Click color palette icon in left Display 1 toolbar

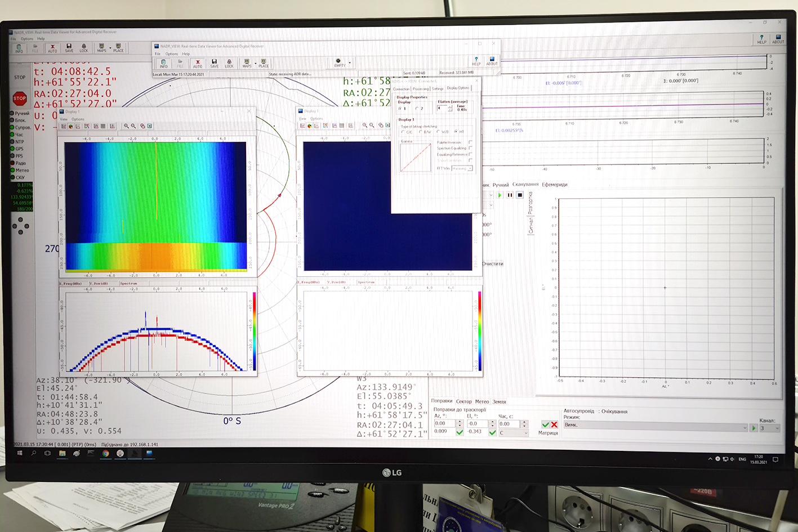[71, 126]
